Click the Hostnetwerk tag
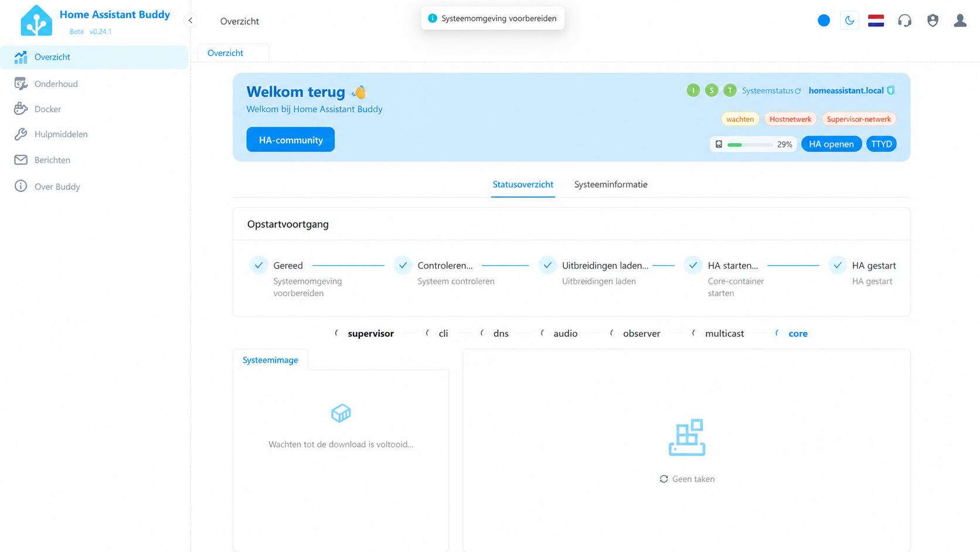The width and height of the screenshot is (980, 552). click(790, 119)
